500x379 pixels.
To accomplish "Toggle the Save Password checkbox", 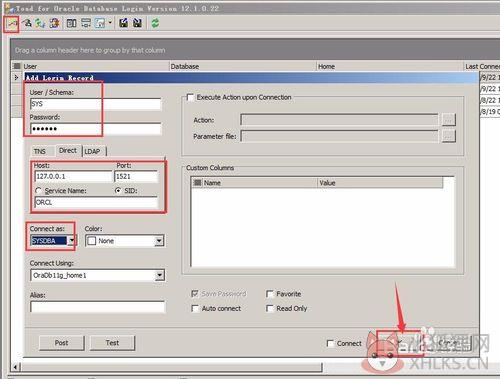I will point(195,294).
